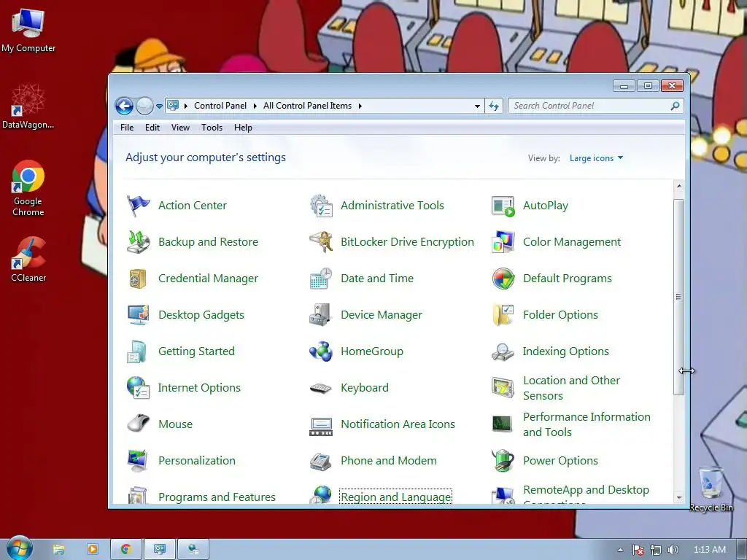Click the Administrative Tools link

pos(392,206)
